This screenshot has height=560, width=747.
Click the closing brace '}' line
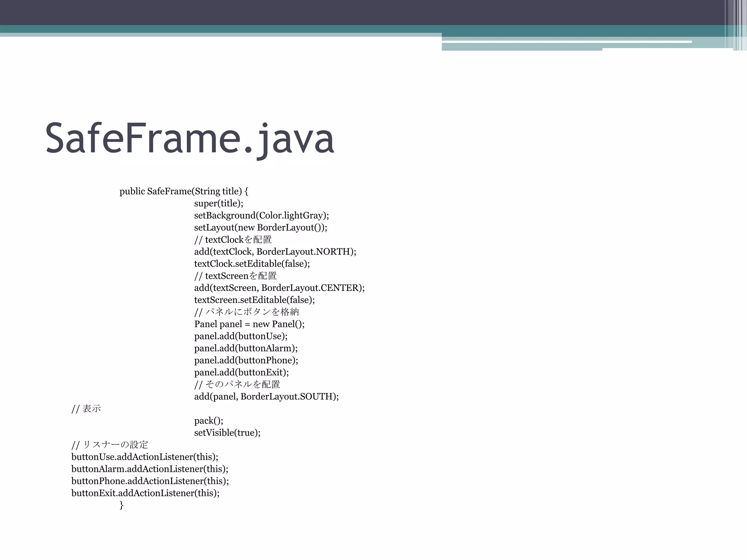click(121, 505)
